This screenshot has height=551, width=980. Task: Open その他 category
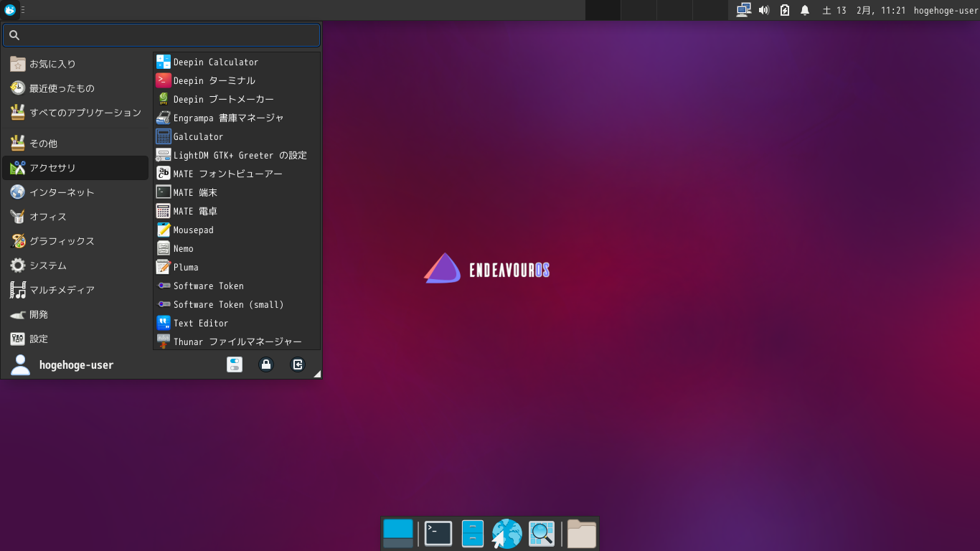75,143
